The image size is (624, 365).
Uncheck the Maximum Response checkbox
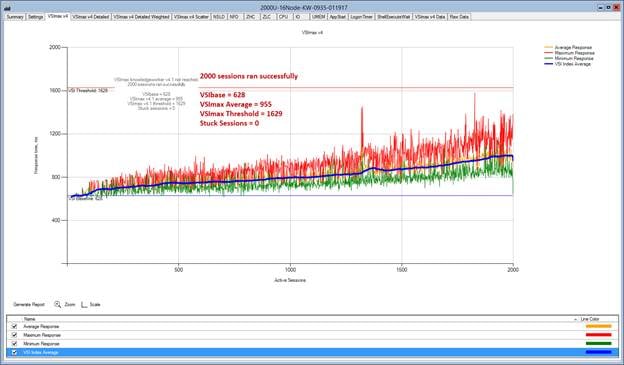click(x=15, y=335)
